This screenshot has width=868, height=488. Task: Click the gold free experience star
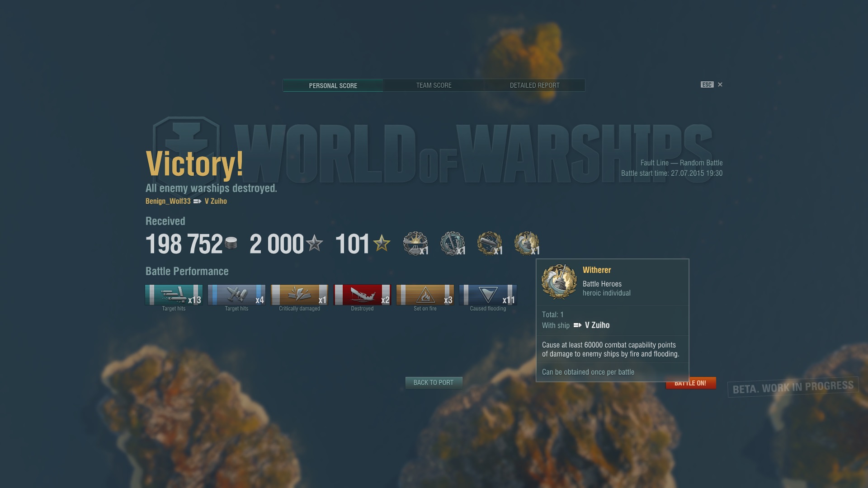(382, 243)
